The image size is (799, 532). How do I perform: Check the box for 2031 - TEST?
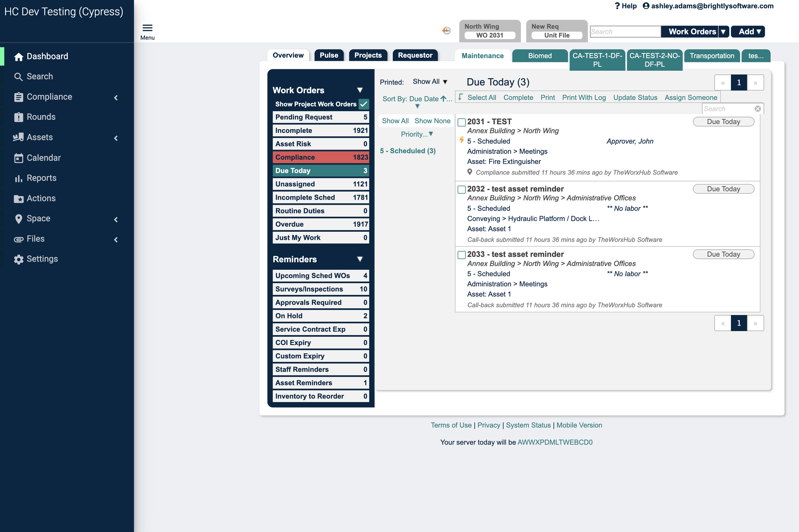coord(462,122)
